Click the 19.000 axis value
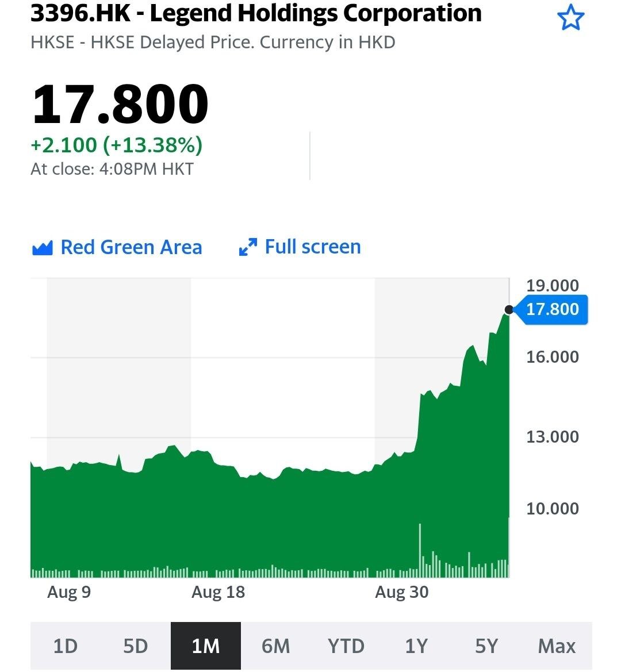 click(553, 286)
